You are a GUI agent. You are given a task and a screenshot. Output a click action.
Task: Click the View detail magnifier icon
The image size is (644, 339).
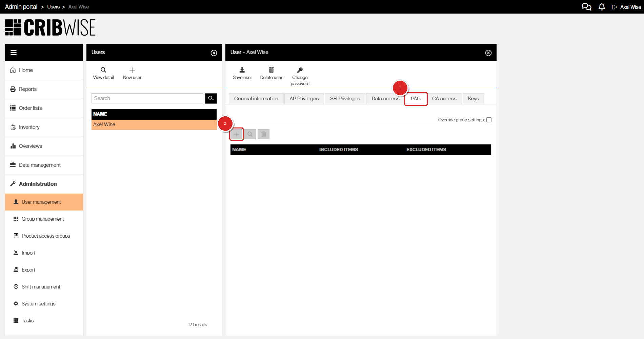[103, 70]
